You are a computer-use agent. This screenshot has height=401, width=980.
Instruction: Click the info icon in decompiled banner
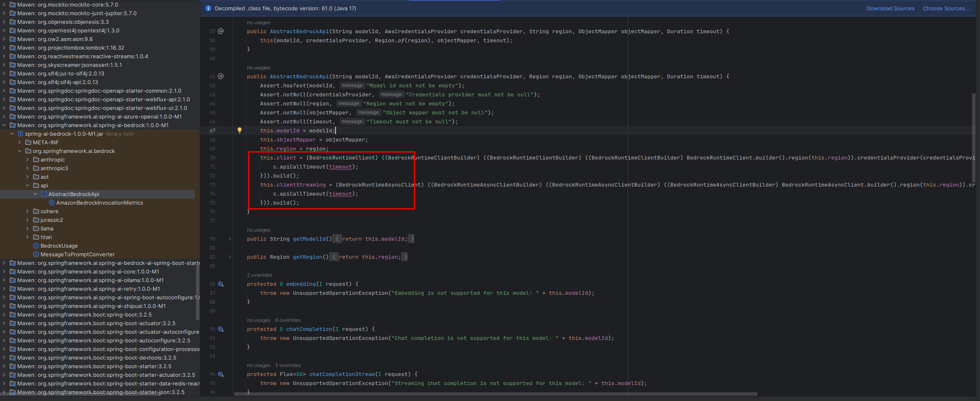tap(208, 8)
